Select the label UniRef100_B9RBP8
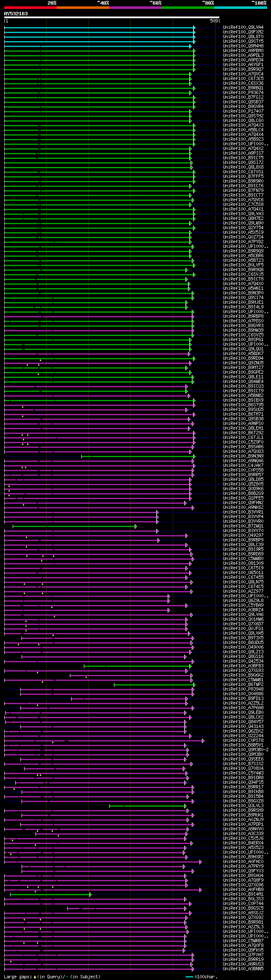 tap(243, 316)
